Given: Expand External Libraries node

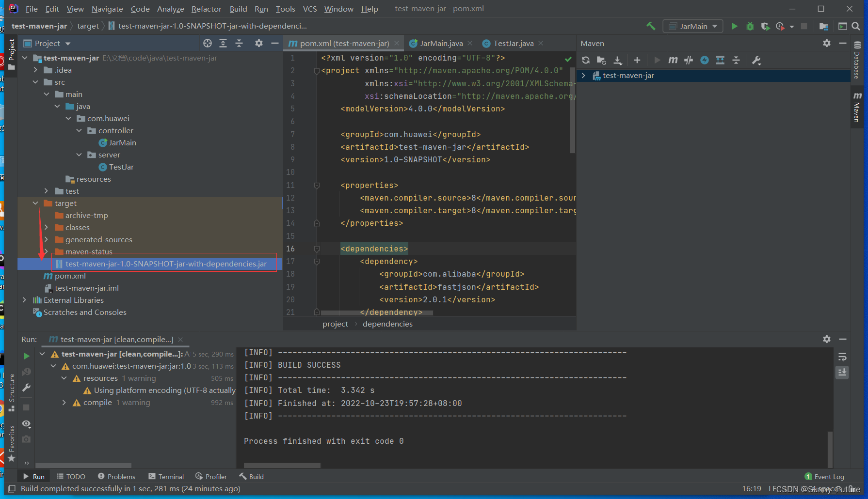Looking at the screenshot, I should click(x=24, y=300).
